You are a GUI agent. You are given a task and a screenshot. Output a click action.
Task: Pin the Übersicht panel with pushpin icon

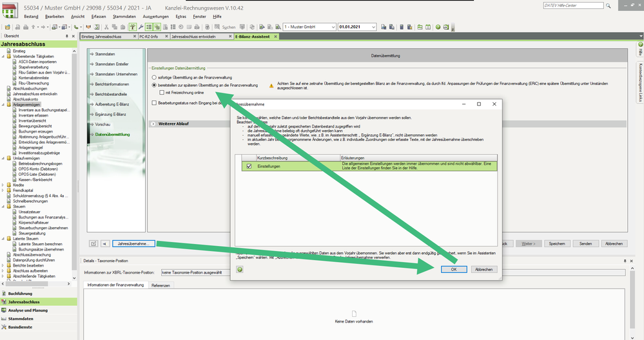point(68,37)
